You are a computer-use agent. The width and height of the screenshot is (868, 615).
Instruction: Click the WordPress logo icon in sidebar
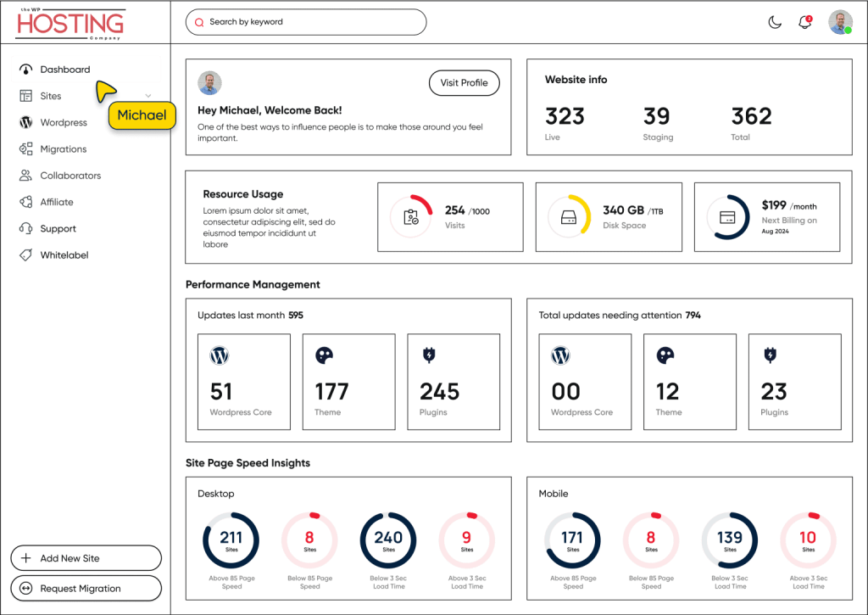[25, 122]
